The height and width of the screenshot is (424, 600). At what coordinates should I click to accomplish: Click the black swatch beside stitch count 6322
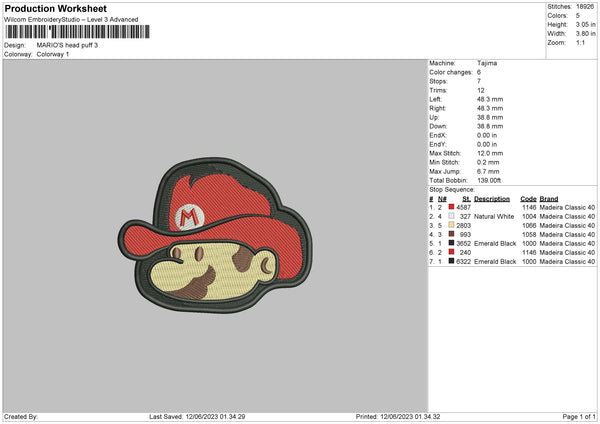point(452,261)
